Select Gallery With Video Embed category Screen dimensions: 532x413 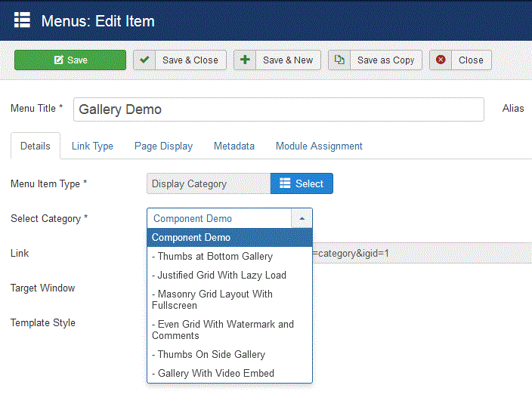tap(230, 373)
